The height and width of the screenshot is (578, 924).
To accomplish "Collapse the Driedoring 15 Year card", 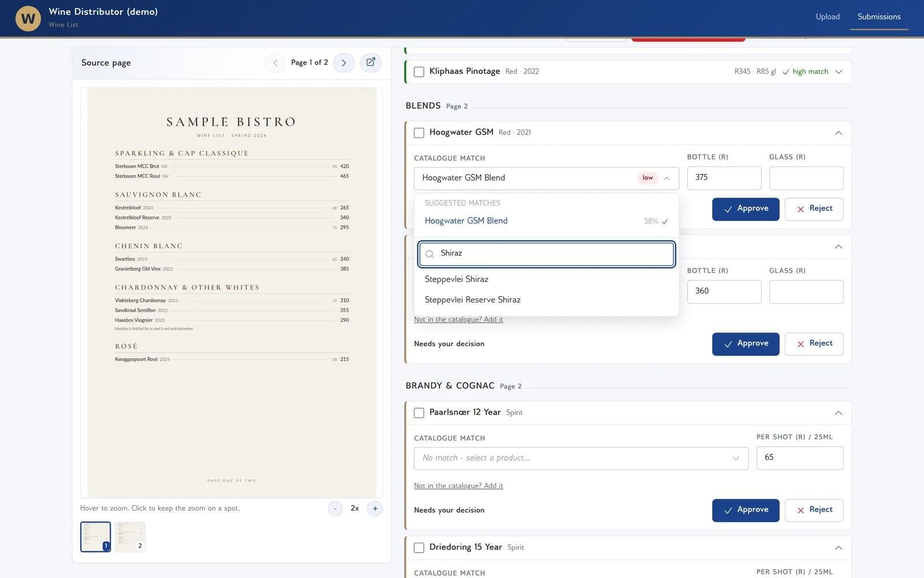I will coord(839,547).
